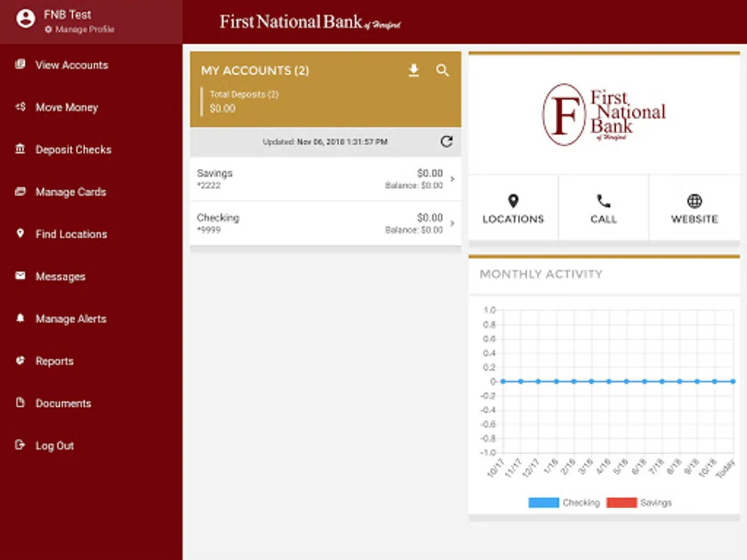Screen dimensions: 747x560
Task: Click the Messages envelope icon
Action: [x=21, y=276]
